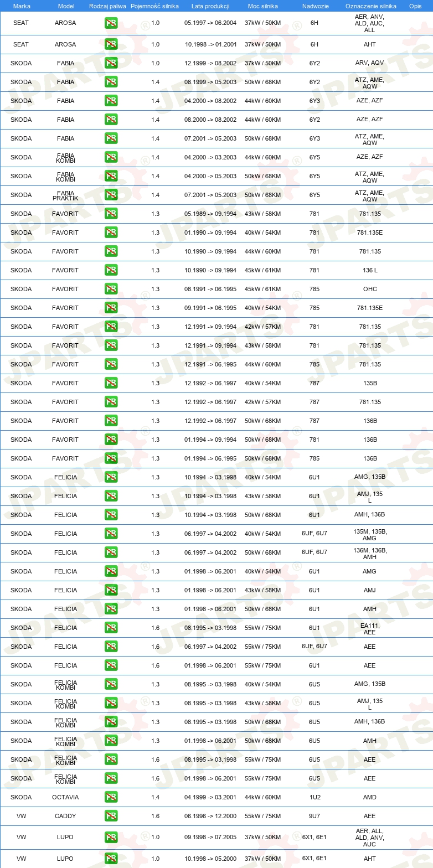This screenshot has height=868, width=433.
Task: Click fuel icon in FAVORIT 136 L row
Action: pyautogui.click(x=111, y=270)
